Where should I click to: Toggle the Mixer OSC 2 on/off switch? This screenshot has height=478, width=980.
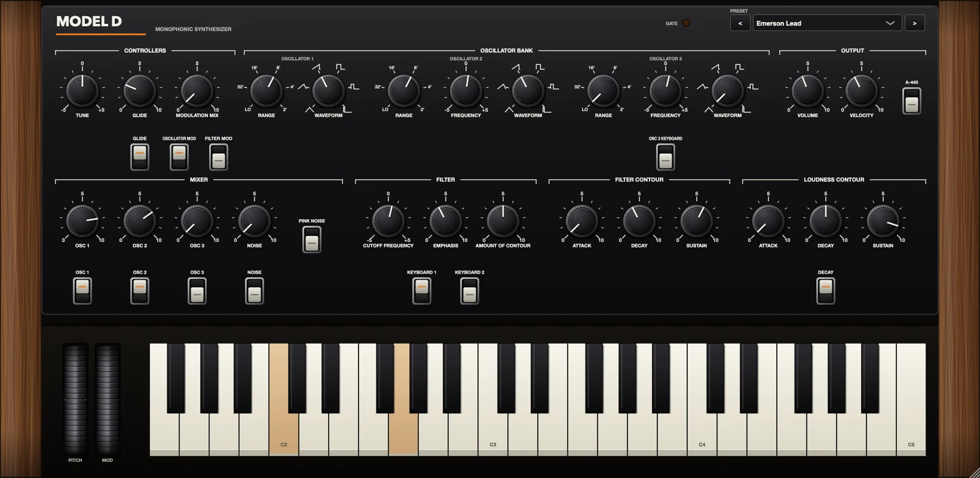tap(140, 291)
